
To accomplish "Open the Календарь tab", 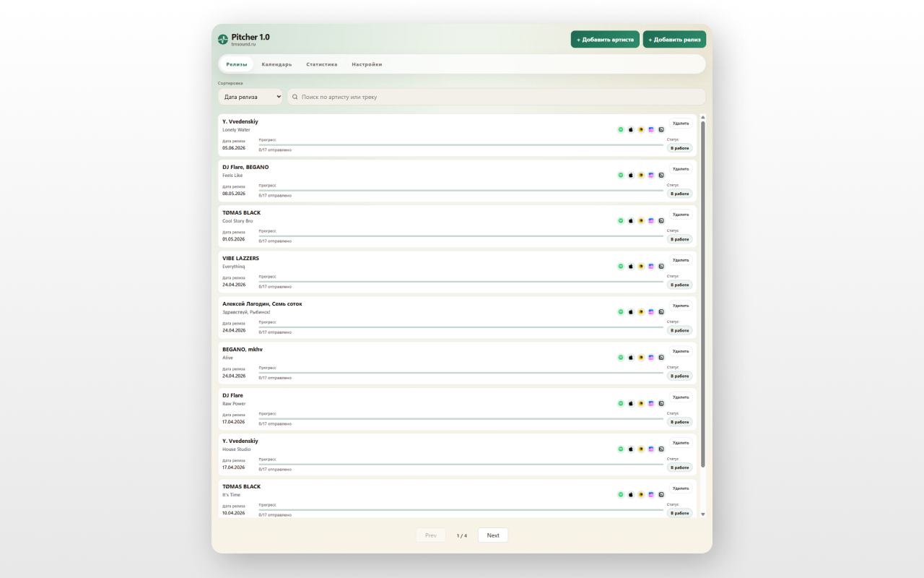I will tap(276, 64).
